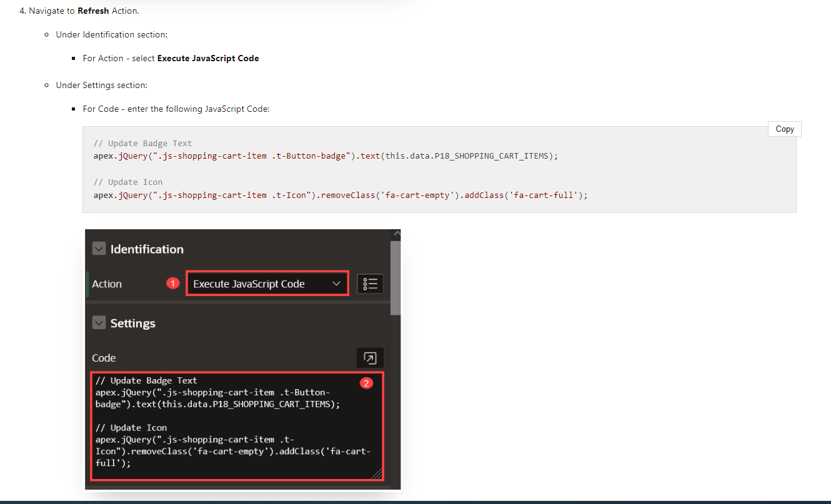Image resolution: width=831 pixels, height=504 pixels.
Task: Click the Code textarea resize handle
Action: pyautogui.click(x=377, y=474)
